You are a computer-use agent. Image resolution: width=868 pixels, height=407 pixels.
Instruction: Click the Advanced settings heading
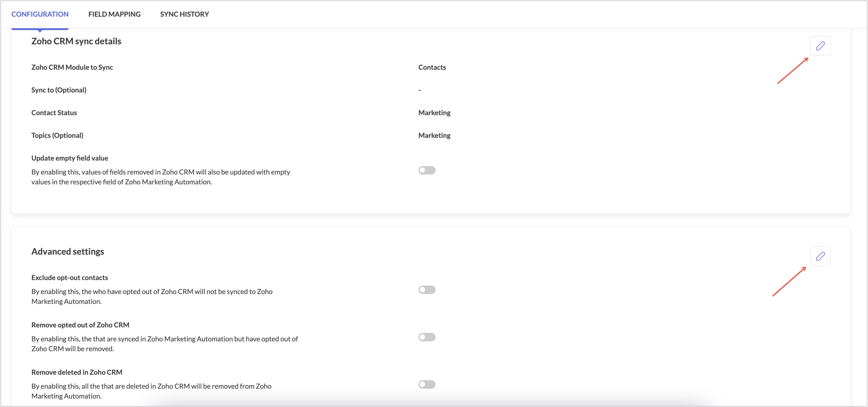click(x=68, y=252)
